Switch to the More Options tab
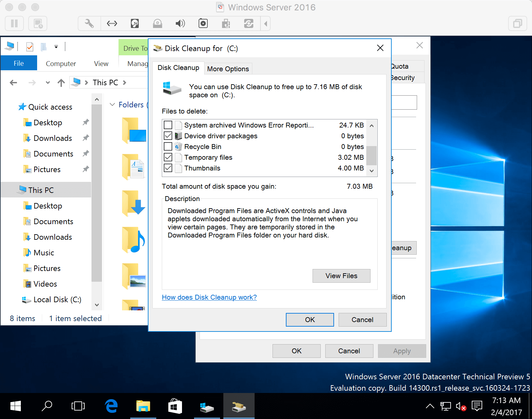 tap(228, 69)
